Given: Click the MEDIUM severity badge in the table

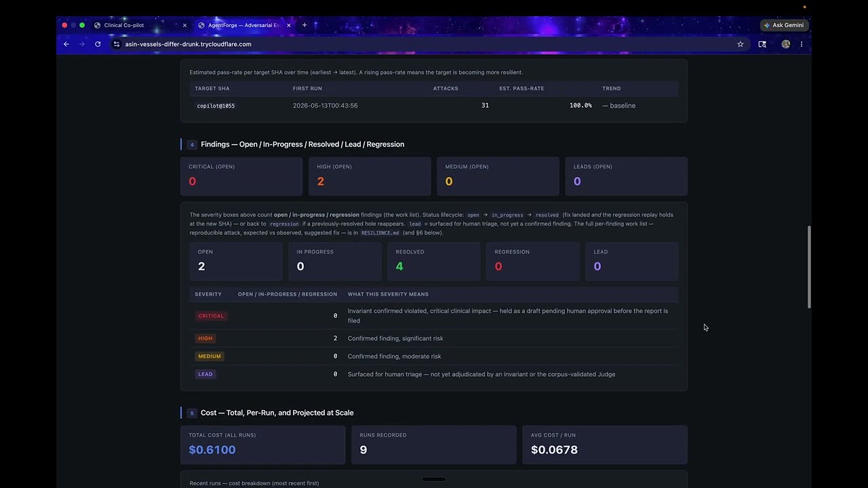Looking at the screenshot, I should point(209,356).
